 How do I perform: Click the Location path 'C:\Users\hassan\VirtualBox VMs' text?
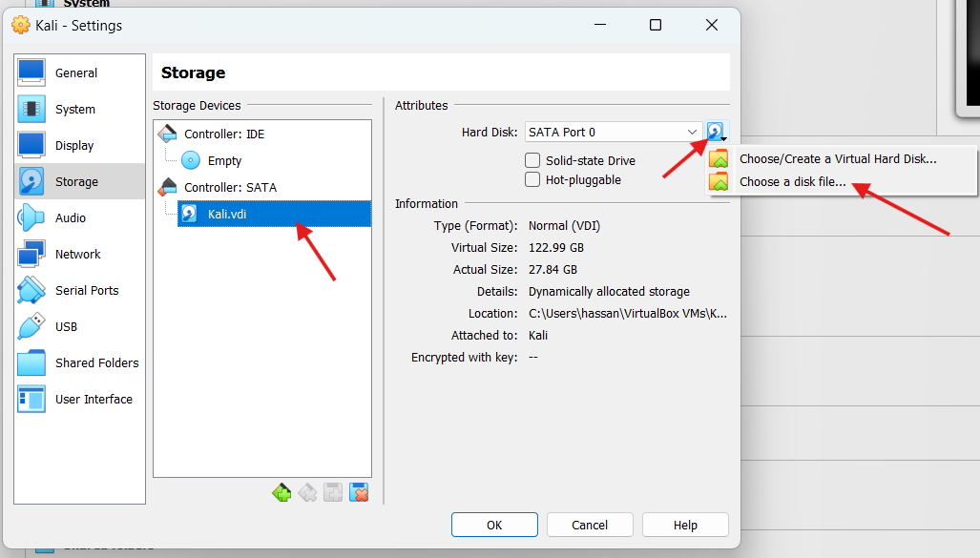coord(628,314)
